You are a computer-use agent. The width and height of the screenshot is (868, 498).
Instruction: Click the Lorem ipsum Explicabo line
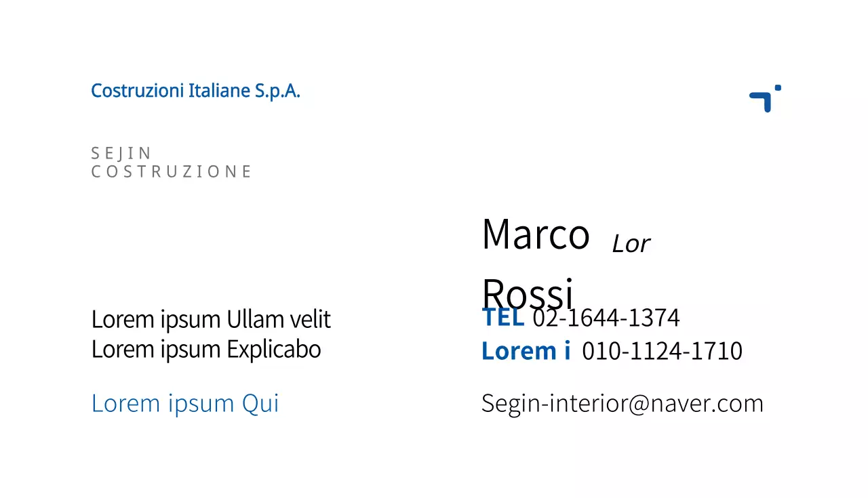206,350
